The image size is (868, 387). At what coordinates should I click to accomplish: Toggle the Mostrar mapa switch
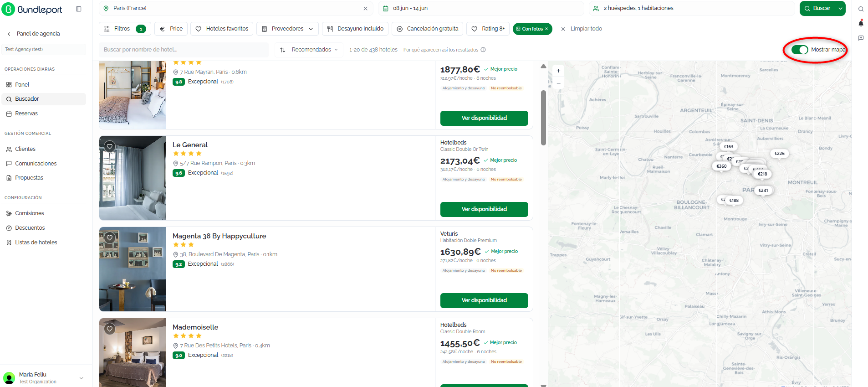pyautogui.click(x=799, y=50)
